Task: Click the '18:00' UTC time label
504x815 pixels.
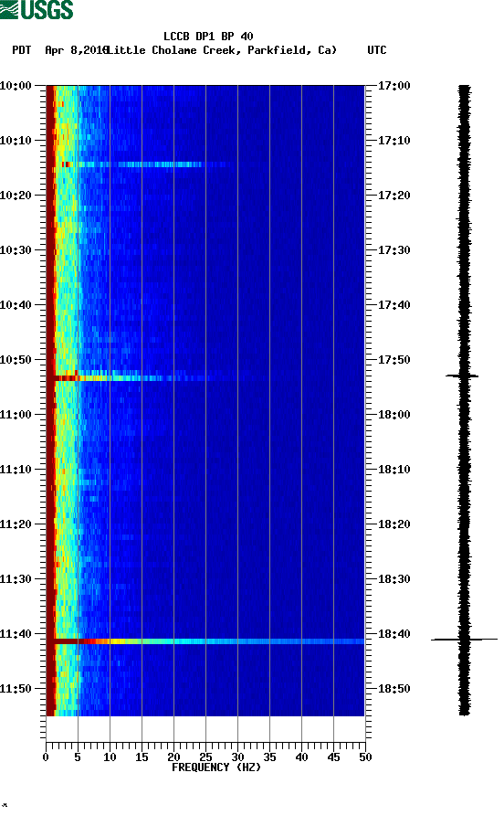Action: point(394,414)
